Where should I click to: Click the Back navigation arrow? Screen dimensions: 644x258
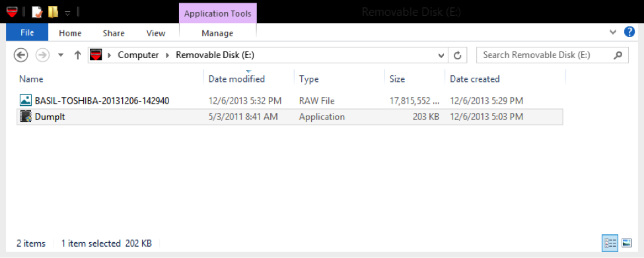coord(20,55)
